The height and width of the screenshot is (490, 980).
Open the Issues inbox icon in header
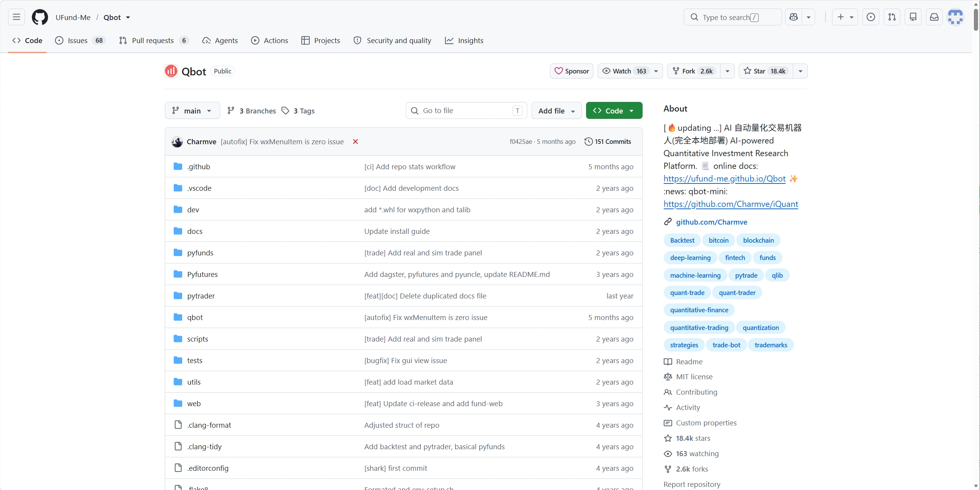(x=871, y=17)
